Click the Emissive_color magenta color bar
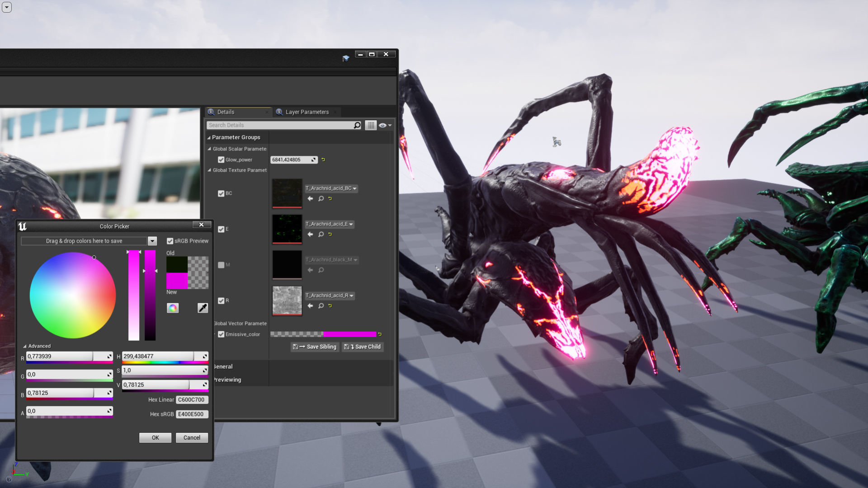The image size is (868, 488). click(x=349, y=334)
